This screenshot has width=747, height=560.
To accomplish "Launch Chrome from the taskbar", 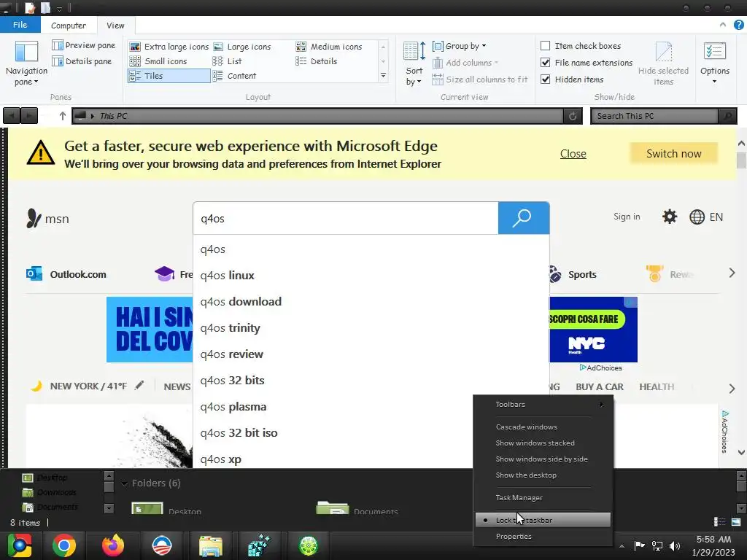I will click(64, 545).
